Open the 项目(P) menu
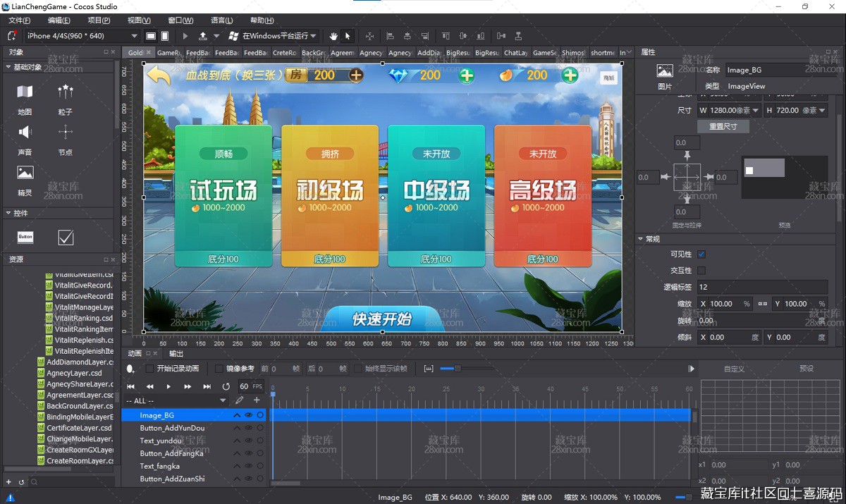 [x=99, y=20]
